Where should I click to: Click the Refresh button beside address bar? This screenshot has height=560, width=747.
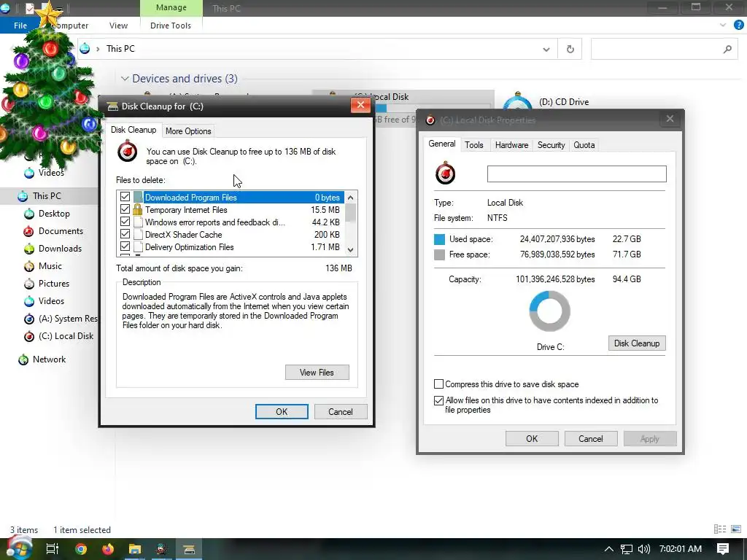click(x=570, y=49)
